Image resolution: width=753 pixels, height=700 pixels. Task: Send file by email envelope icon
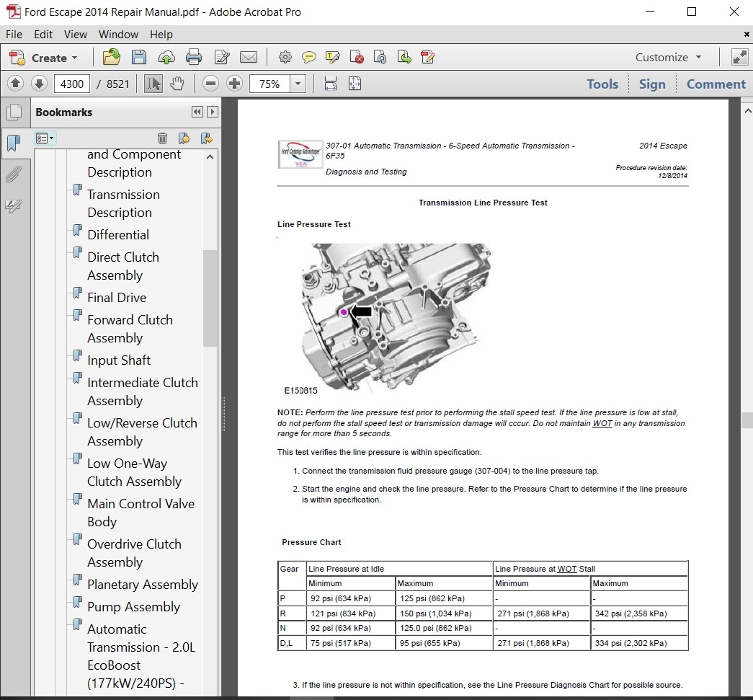(x=248, y=58)
